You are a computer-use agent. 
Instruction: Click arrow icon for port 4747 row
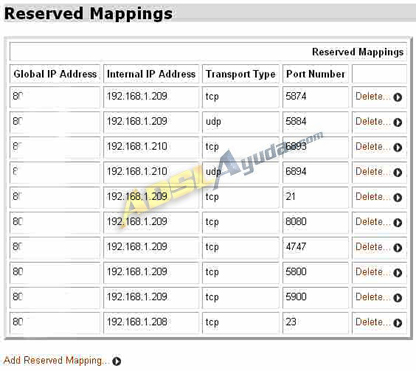pos(397,248)
